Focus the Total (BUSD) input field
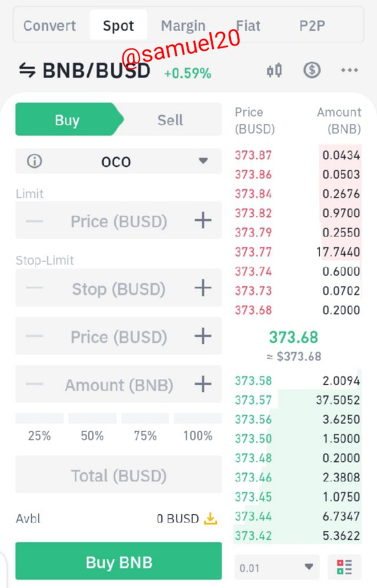377x588 pixels. coord(118,475)
